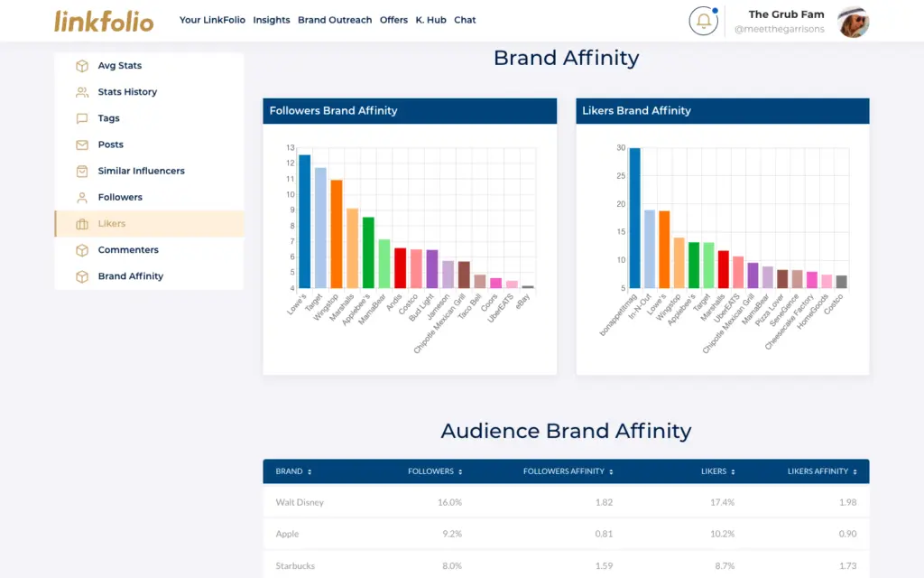Click the notification bell icon

click(x=703, y=21)
